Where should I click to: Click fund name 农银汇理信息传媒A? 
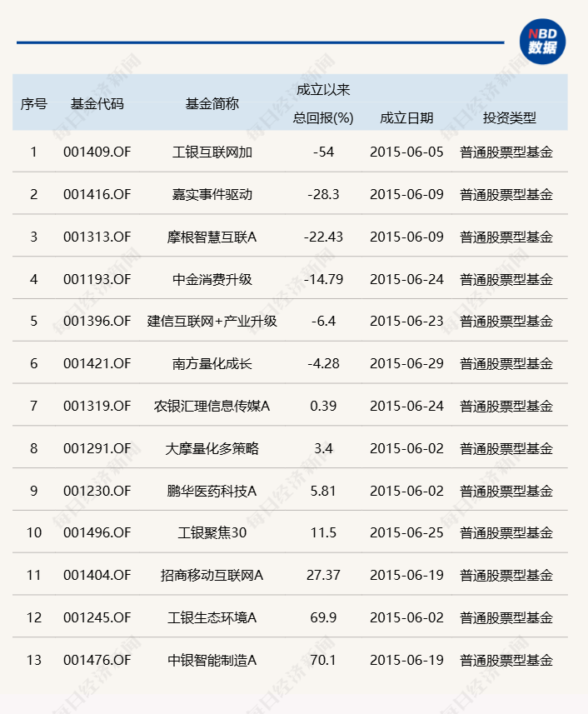tap(212, 406)
